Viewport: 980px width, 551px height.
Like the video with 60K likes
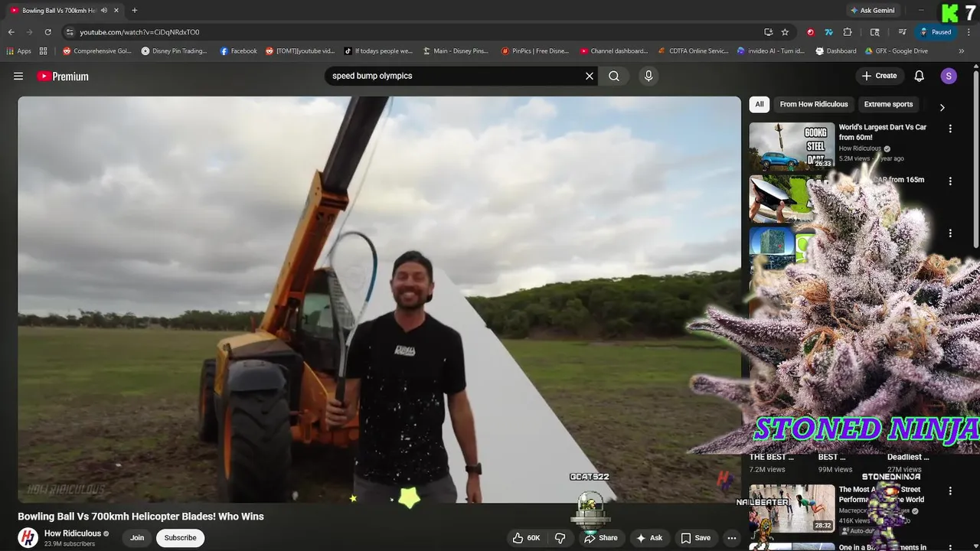coord(526,538)
